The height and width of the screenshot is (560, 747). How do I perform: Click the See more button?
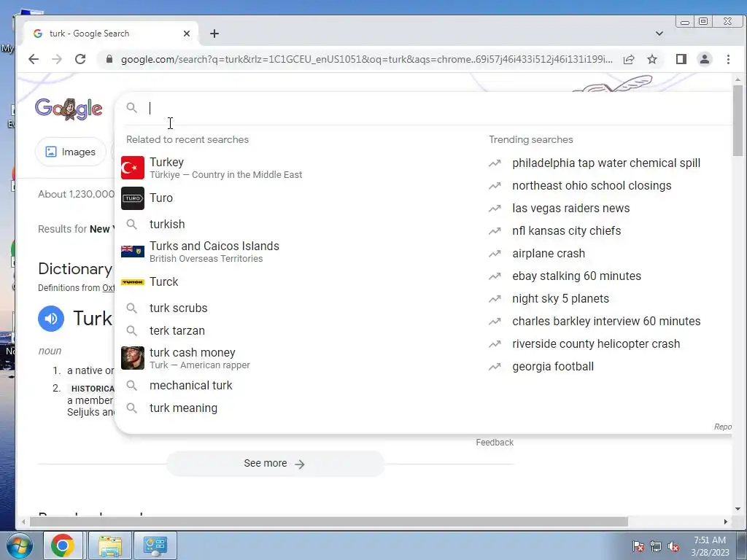tap(275, 463)
